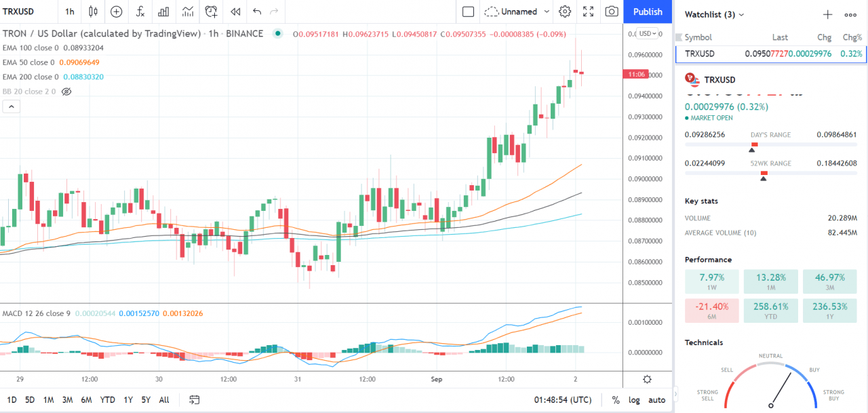Enter fullscreen mode with the expand icon
868x413 pixels.
pos(588,12)
